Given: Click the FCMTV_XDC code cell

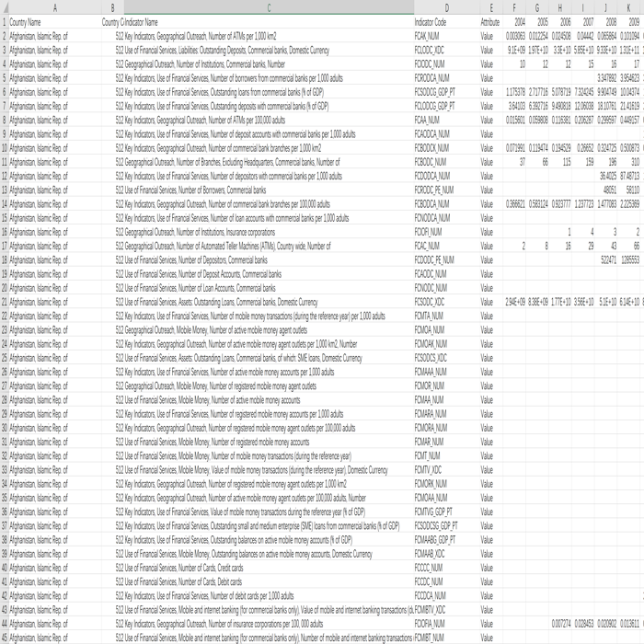Looking at the screenshot, I should click(446, 470).
